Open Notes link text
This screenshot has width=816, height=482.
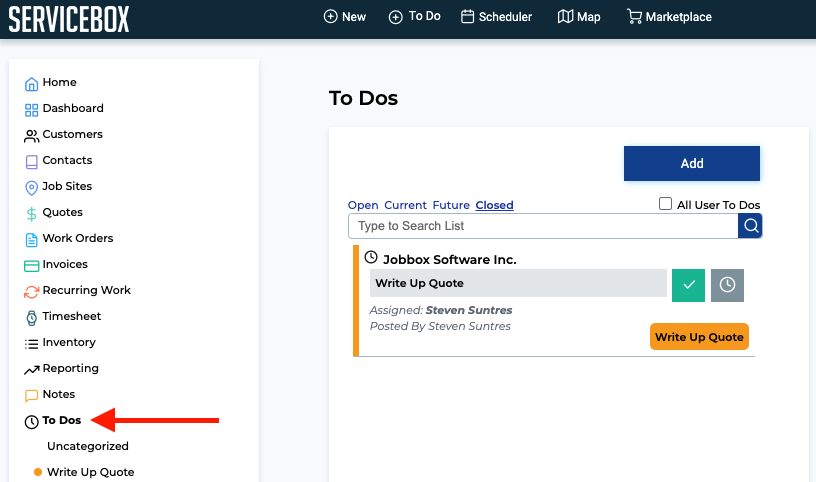point(59,395)
